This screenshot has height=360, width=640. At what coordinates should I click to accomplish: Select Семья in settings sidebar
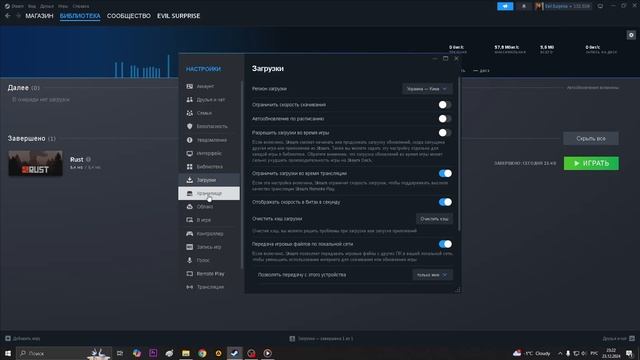209,113
